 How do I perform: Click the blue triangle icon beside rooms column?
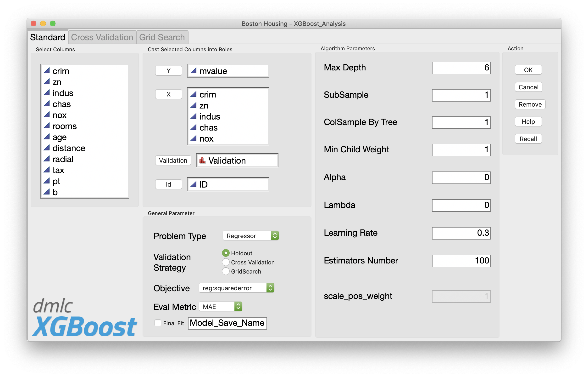click(x=46, y=126)
